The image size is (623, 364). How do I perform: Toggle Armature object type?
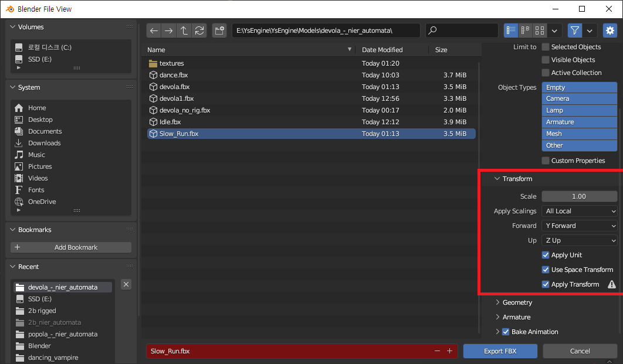click(579, 122)
